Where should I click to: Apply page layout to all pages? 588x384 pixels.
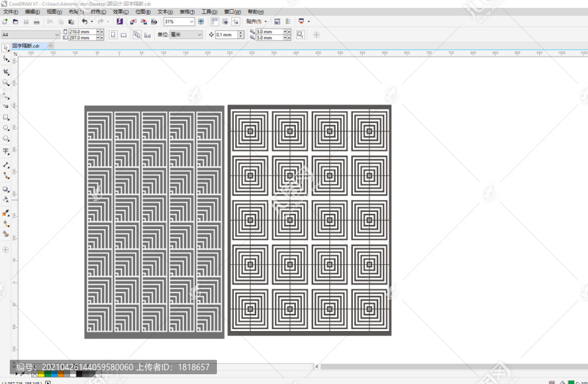coord(137,35)
